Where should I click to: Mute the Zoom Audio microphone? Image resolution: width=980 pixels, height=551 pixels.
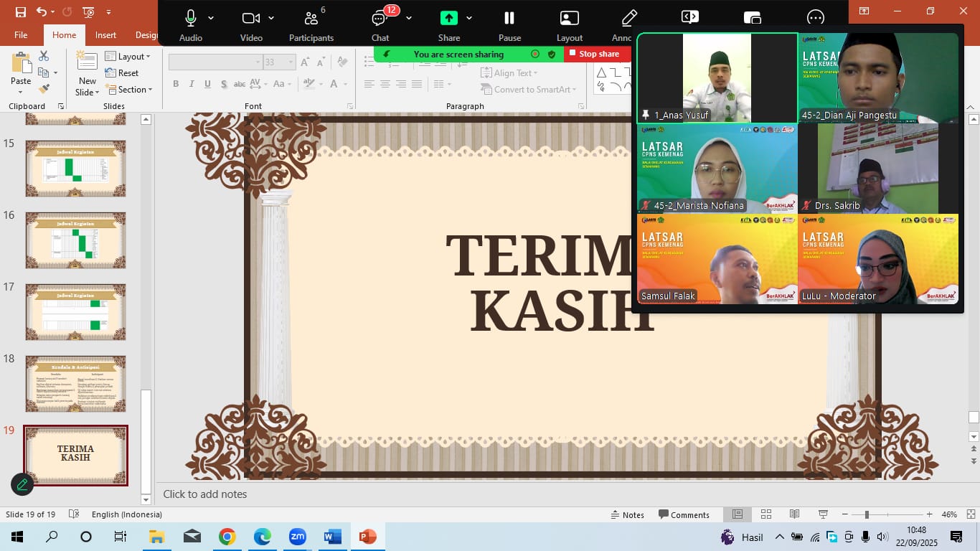pos(190,26)
